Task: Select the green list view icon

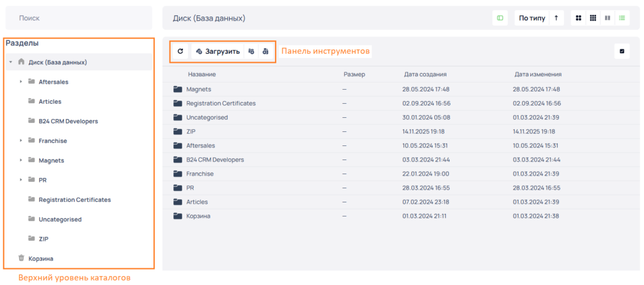Action: [621, 18]
